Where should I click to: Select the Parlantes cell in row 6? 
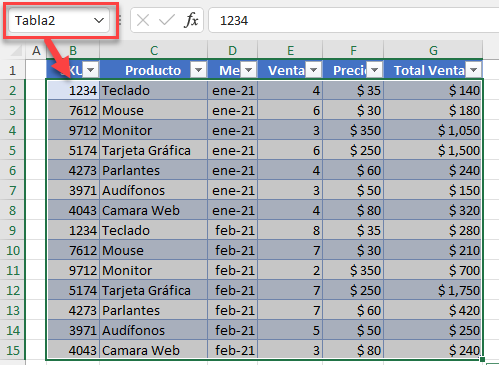coord(154,170)
